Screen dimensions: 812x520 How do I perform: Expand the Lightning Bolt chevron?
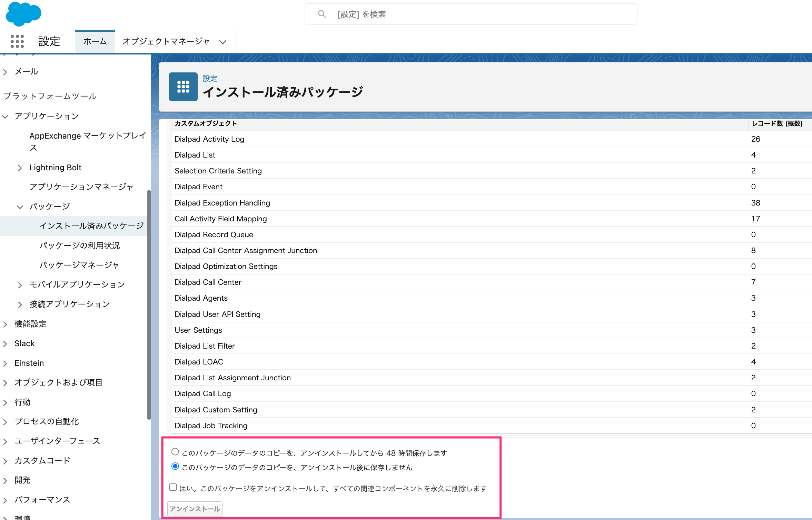pos(20,168)
